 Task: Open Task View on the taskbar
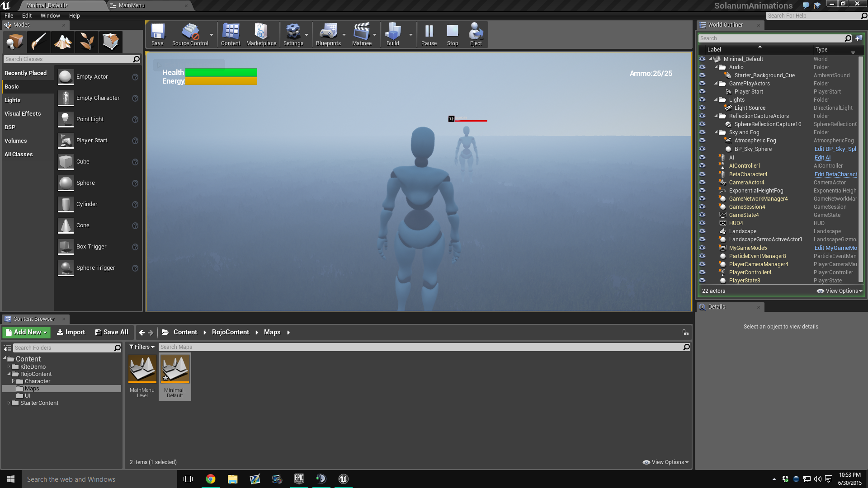point(188,479)
